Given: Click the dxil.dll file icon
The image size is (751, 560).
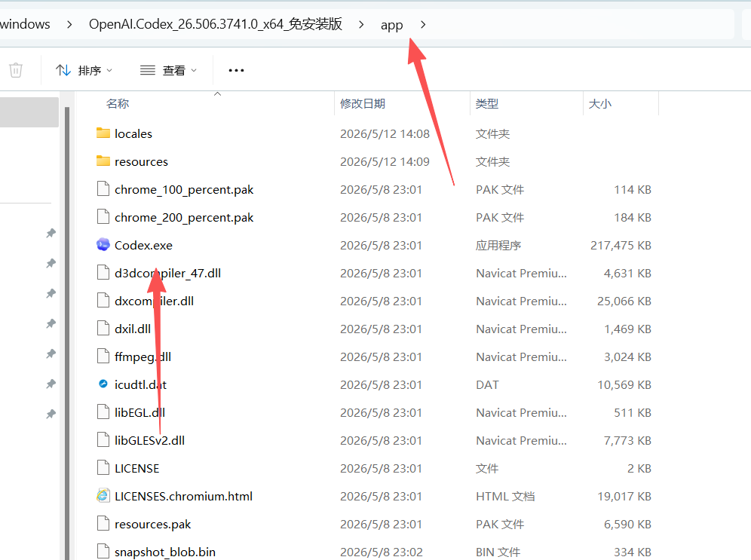Looking at the screenshot, I should tap(103, 329).
